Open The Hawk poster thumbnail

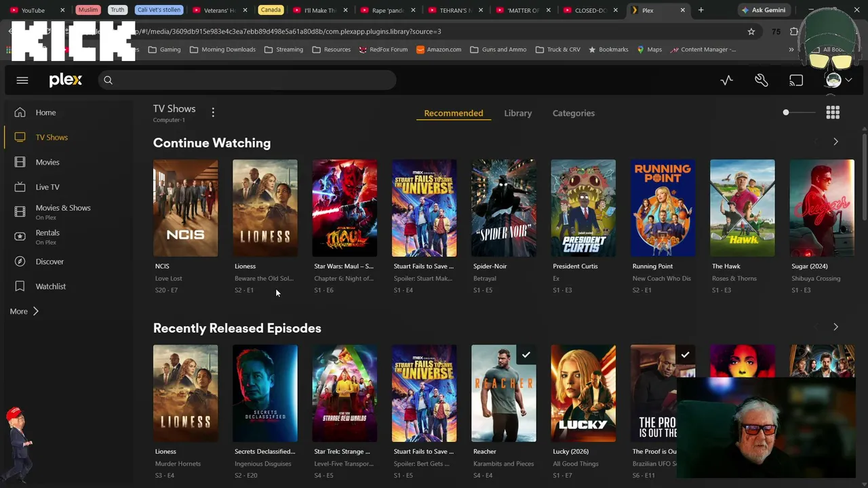(x=743, y=208)
